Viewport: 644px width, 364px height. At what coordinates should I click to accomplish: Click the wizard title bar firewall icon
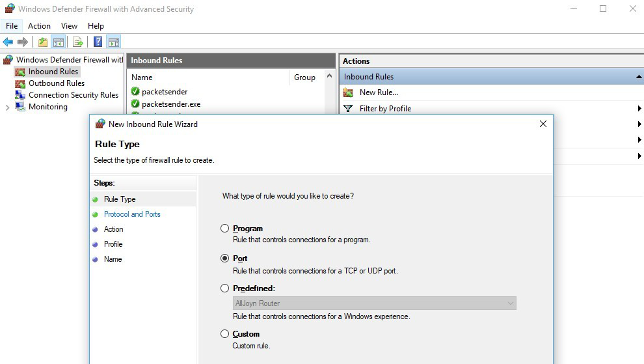(100, 124)
